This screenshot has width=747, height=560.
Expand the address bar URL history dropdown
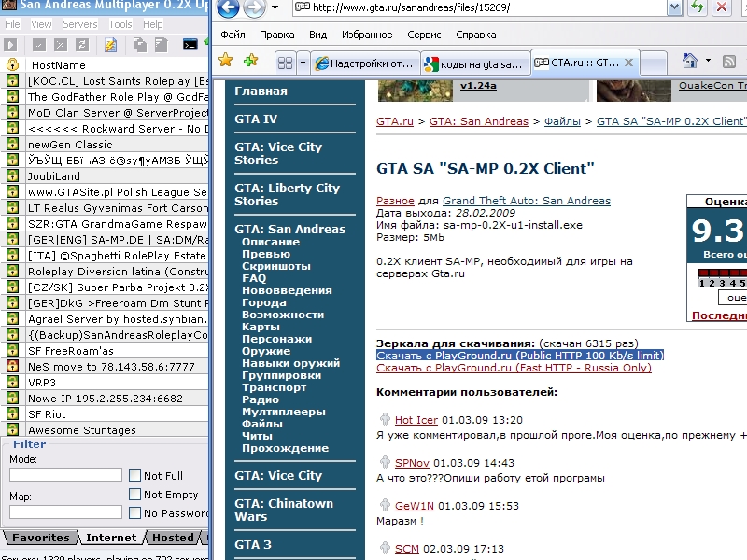[674, 7]
